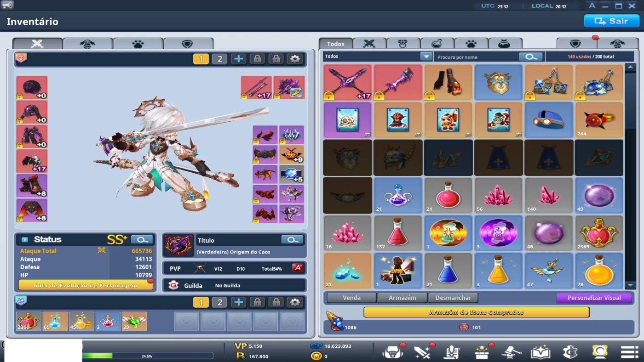Select the pouch bag inventory tab
This screenshot has height=362, width=644.
(x=505, y=44)
